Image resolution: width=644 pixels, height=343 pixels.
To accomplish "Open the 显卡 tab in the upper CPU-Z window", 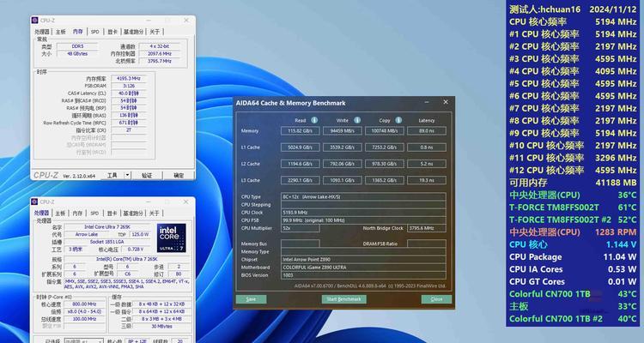I will tap(112, 32).
